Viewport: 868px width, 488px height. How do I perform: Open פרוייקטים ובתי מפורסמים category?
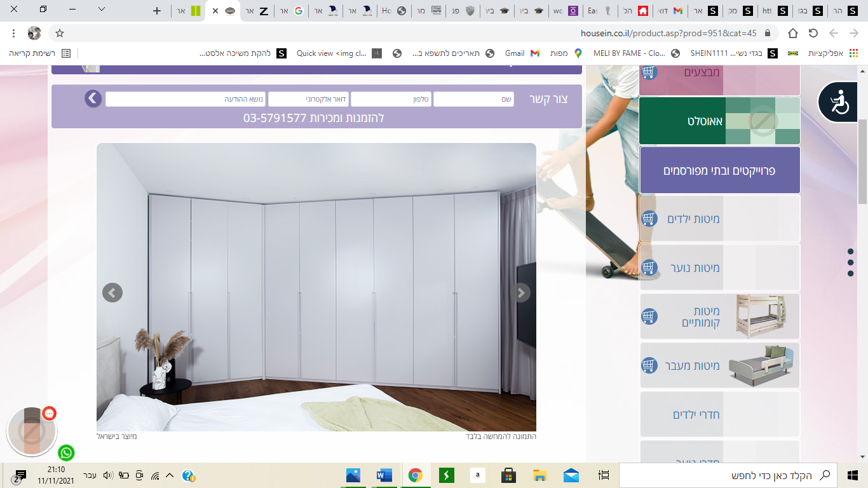pyautogui.click(x=719, y=170)
